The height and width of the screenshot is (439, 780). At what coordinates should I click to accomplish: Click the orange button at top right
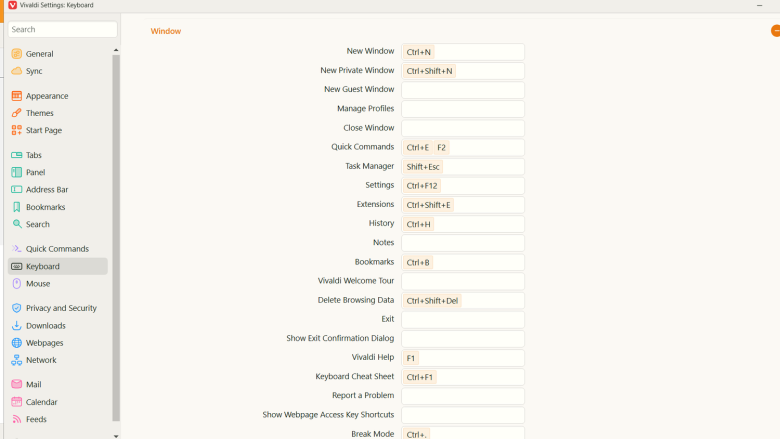pyautogui.click(x=775, y=31)
